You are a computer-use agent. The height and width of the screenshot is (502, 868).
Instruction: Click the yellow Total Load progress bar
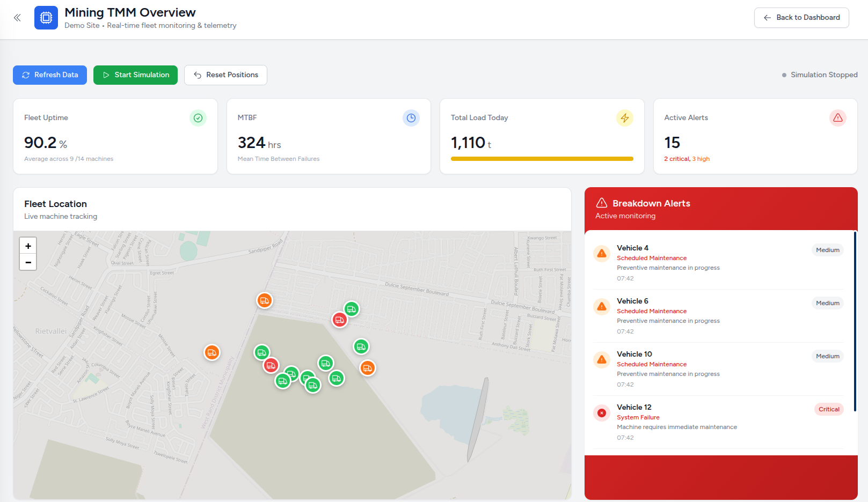(542, 159)
